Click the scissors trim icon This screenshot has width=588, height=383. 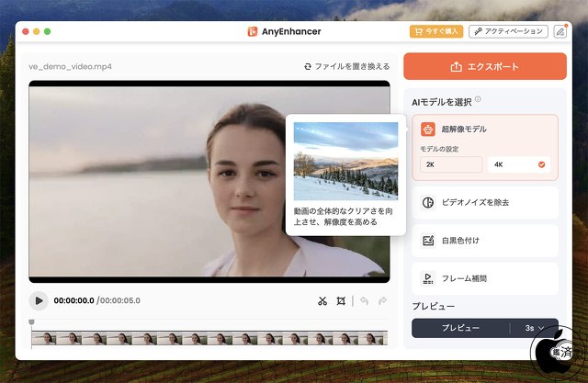coord(322,300)
